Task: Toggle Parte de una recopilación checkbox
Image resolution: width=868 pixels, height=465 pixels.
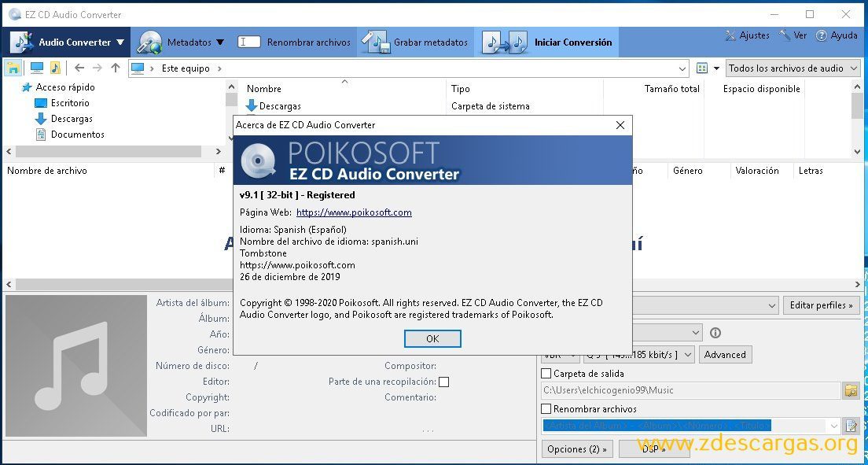Action: [x=444, y=382]
